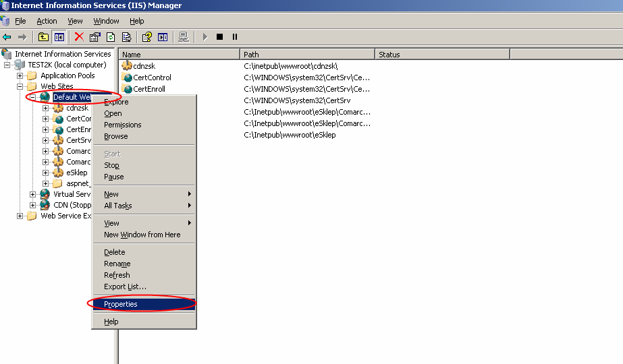Screen dimensions: 623x364
Task: Click the CDN (Stopped) site icon
Action: point(45,205)
